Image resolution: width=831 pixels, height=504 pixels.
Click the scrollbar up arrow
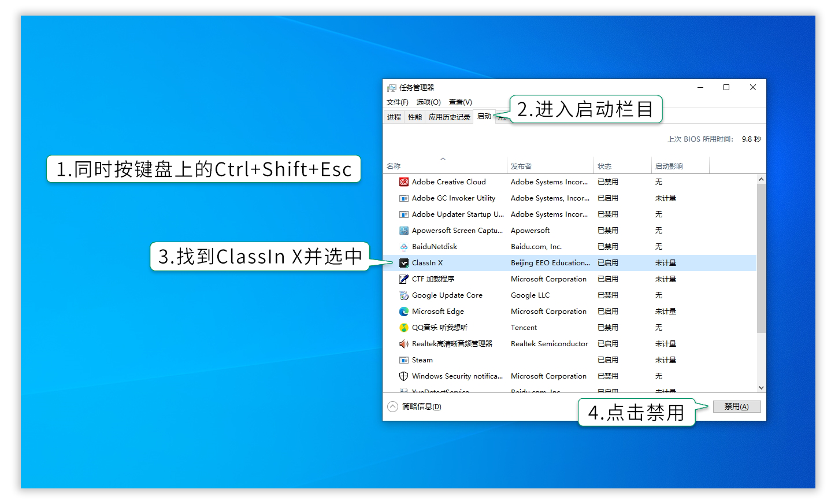[x=761, y=179]
